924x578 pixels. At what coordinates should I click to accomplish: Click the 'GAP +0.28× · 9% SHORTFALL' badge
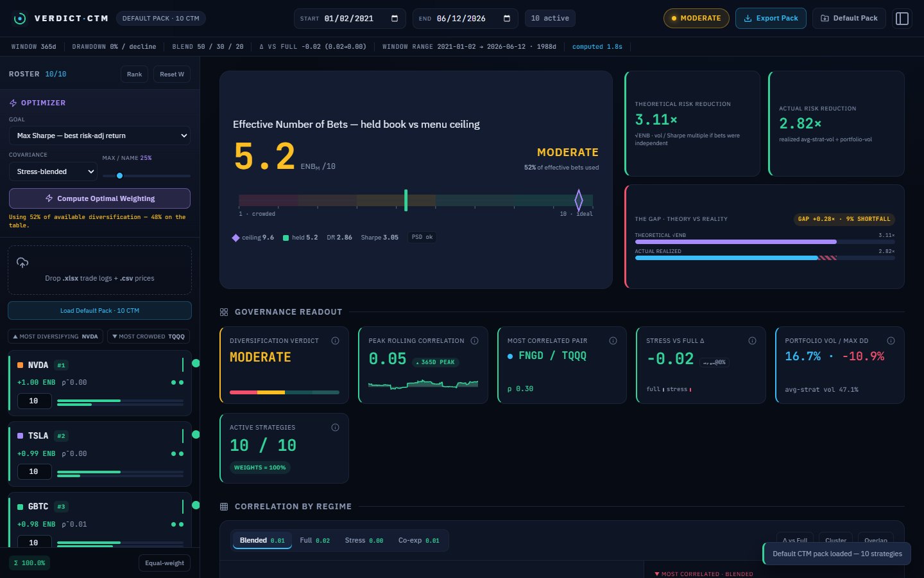coord(844,219)
